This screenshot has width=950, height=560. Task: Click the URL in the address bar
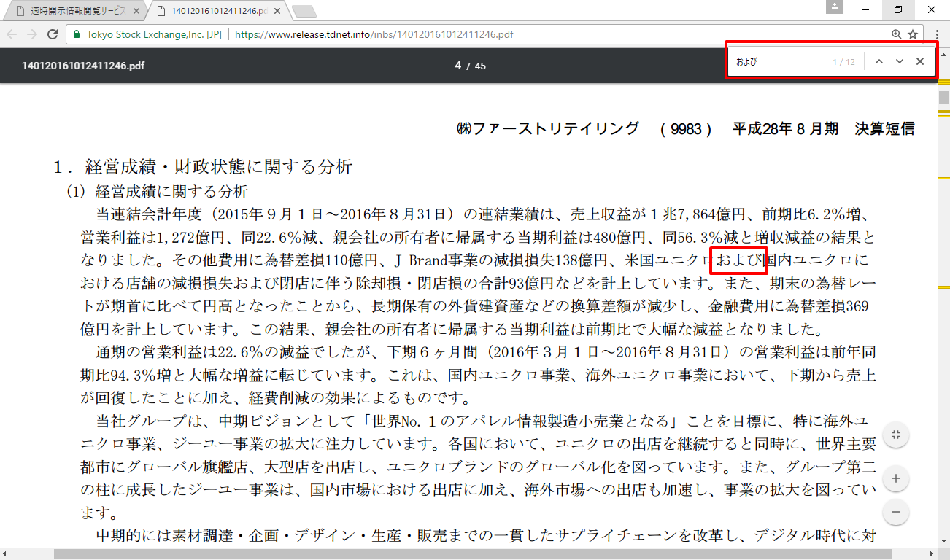point(374,34)
